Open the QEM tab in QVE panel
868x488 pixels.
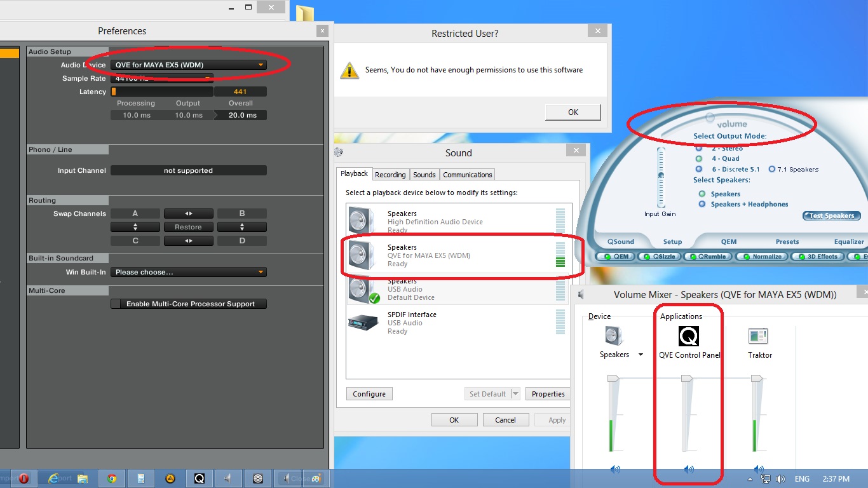729,241
